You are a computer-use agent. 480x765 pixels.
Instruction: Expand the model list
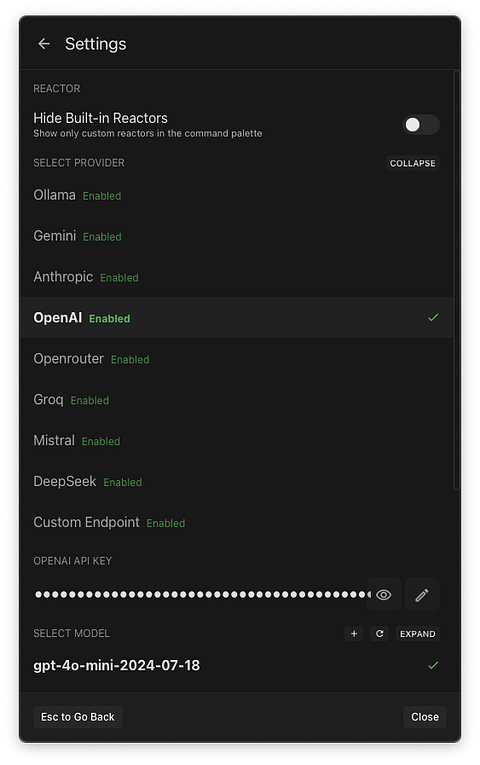[x=417, y=634]
